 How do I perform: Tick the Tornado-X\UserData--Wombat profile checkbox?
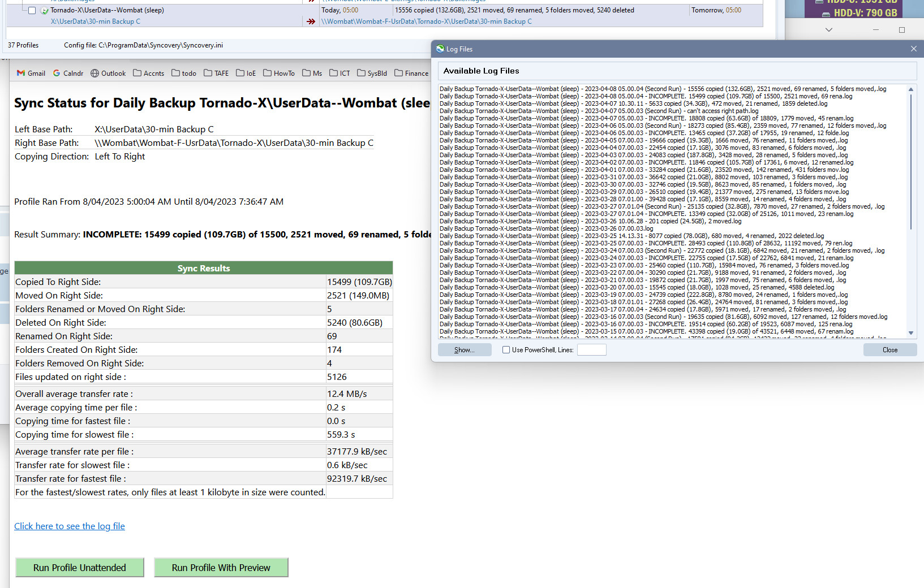tap(32, 10)
